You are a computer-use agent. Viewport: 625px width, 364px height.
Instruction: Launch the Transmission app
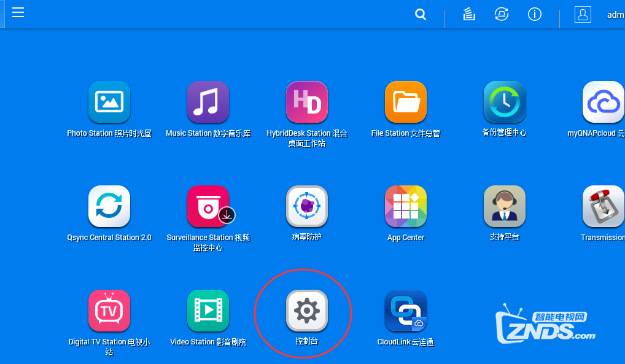(x=604, y=206)
